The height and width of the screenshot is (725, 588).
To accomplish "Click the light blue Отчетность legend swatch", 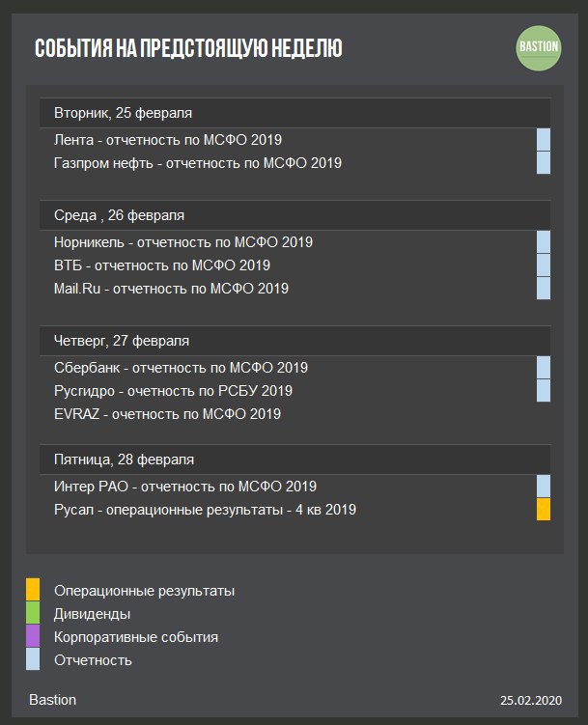I will (33, 659).
